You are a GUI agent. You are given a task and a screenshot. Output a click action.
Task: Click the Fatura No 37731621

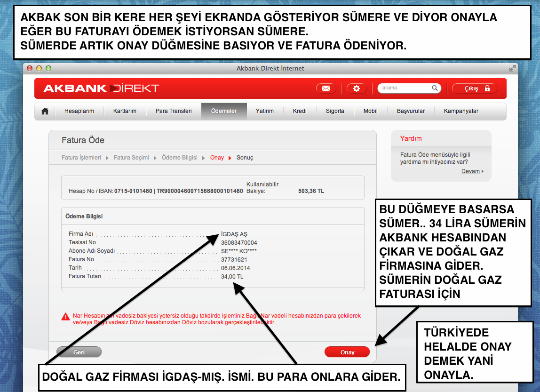234,259
